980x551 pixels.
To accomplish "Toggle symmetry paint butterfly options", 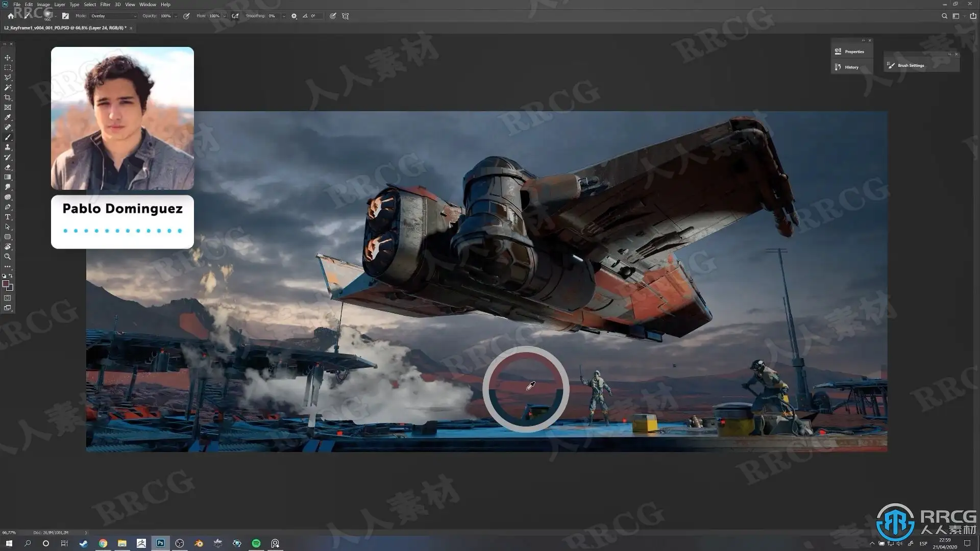I will pos(346,16).
